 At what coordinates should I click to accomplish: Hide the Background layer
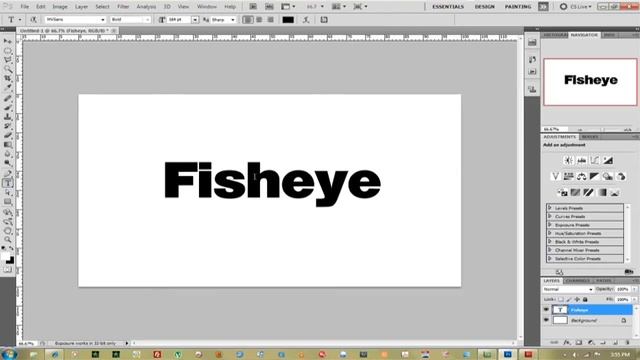point(546,320)
